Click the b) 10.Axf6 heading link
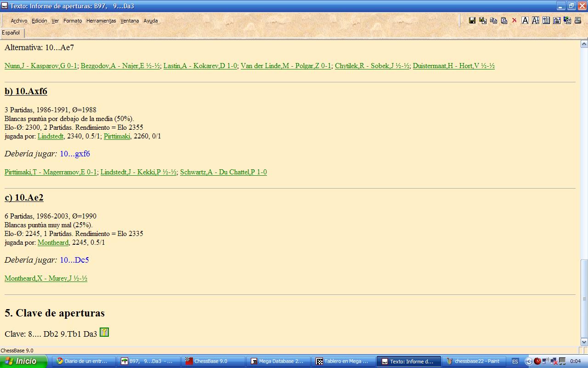 [x=26, y=91]
